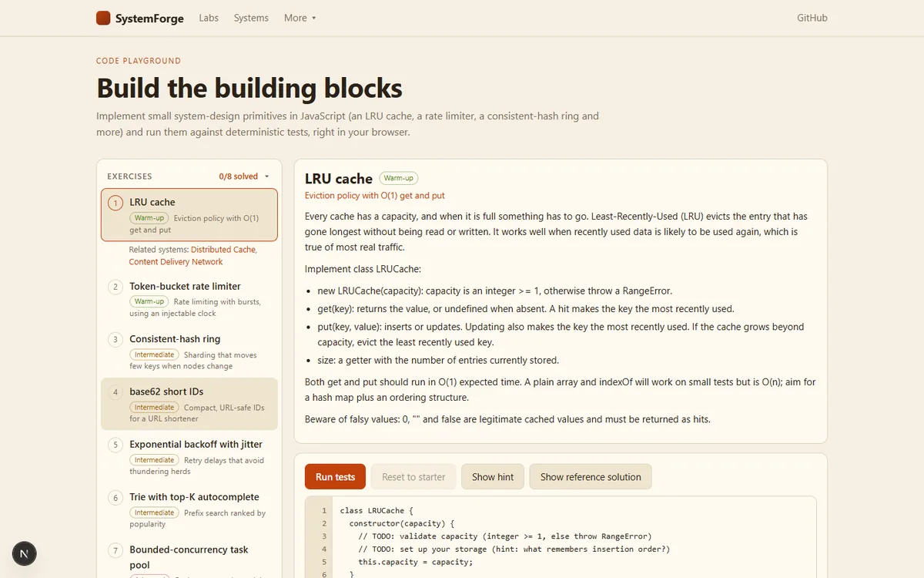The width and height of the screenshot is (924, 578).
Task: Click the SystemForge brand name
Action: tap(149, 18)
